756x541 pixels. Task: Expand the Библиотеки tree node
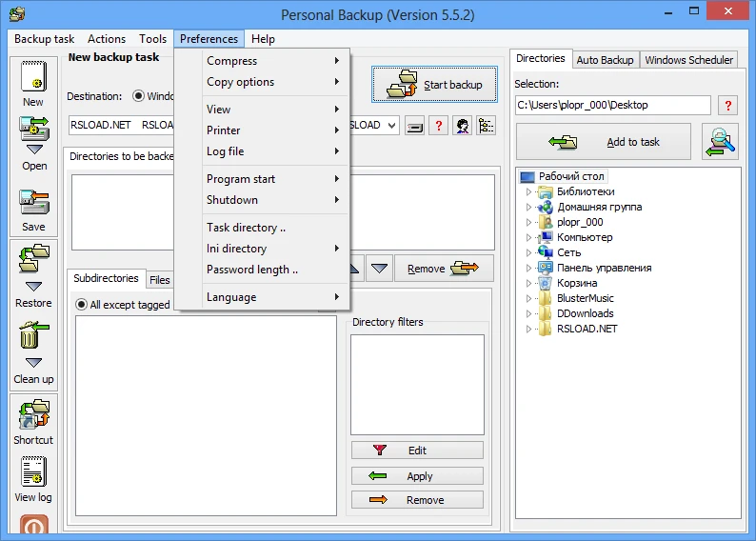[x=529, y=191]
